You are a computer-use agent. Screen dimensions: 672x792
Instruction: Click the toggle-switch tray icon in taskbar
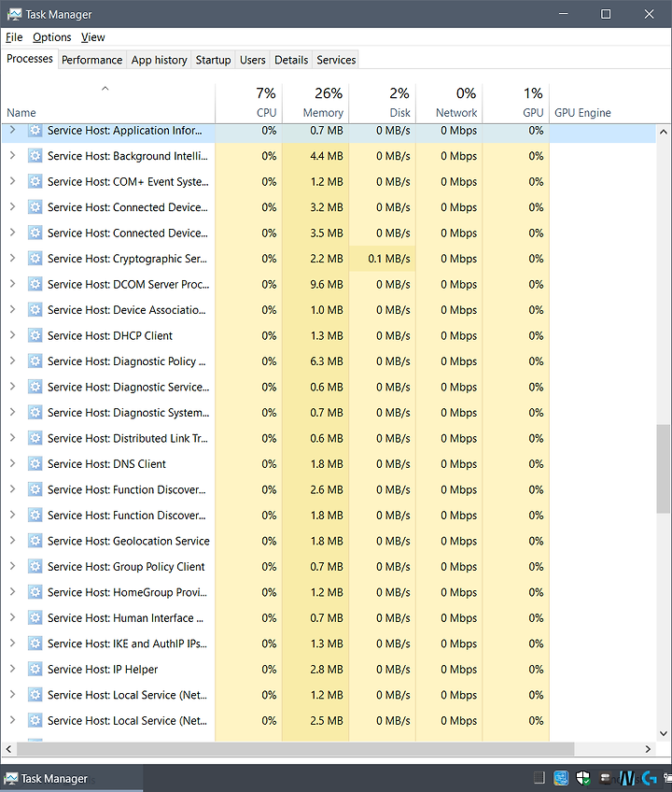point(606,778)
